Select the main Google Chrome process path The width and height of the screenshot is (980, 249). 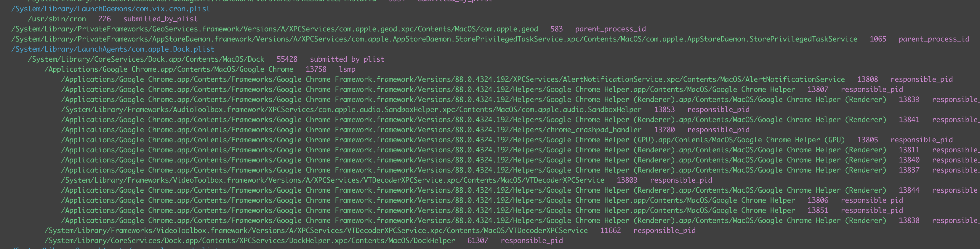pyautogui.click(x=169, y=69)
